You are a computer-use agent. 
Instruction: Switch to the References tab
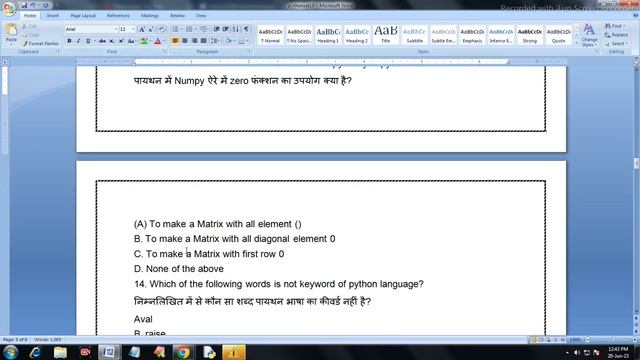point(118,16)
